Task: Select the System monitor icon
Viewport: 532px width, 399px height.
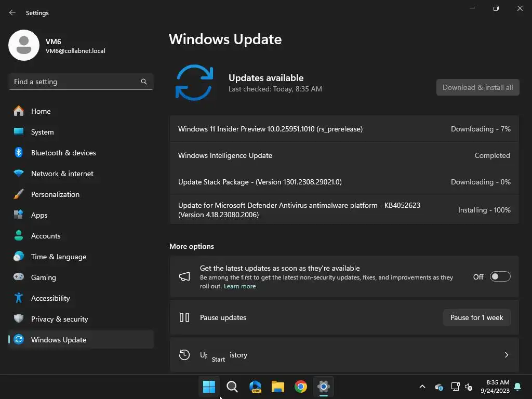Action: pos(19,131)
